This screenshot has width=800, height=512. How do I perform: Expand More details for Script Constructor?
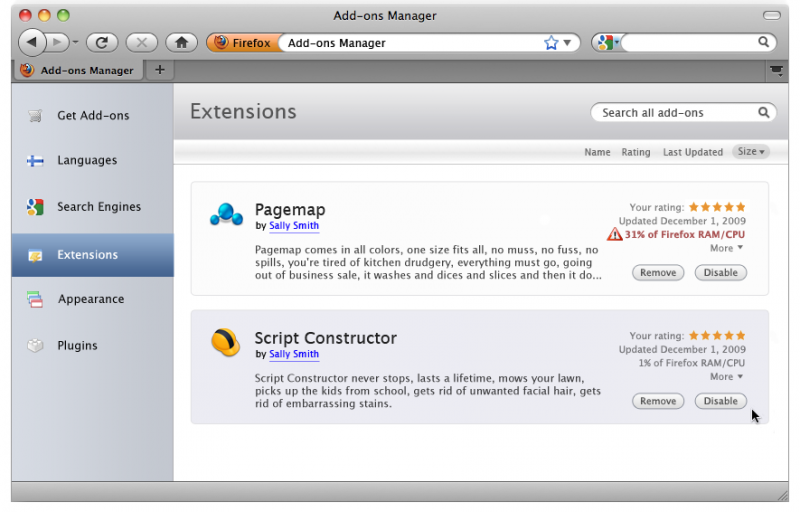coord(726,377)
